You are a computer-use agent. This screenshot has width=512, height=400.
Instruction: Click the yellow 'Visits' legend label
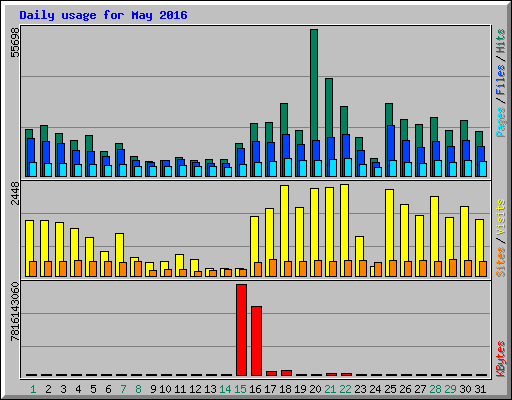pyautogui.click(x=500, y=217)
